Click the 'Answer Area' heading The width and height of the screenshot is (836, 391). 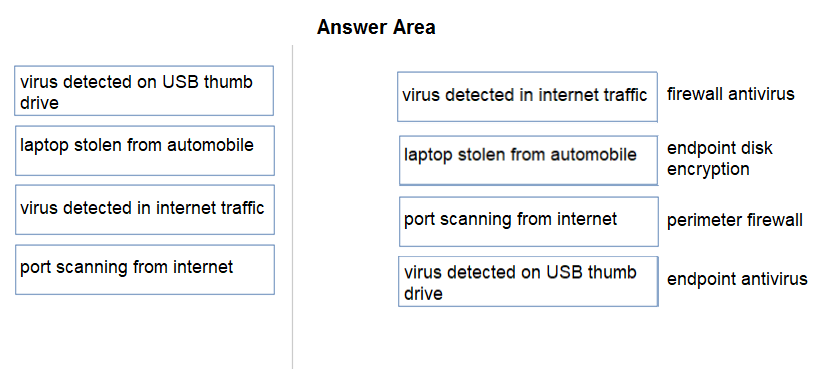point(376,27)
